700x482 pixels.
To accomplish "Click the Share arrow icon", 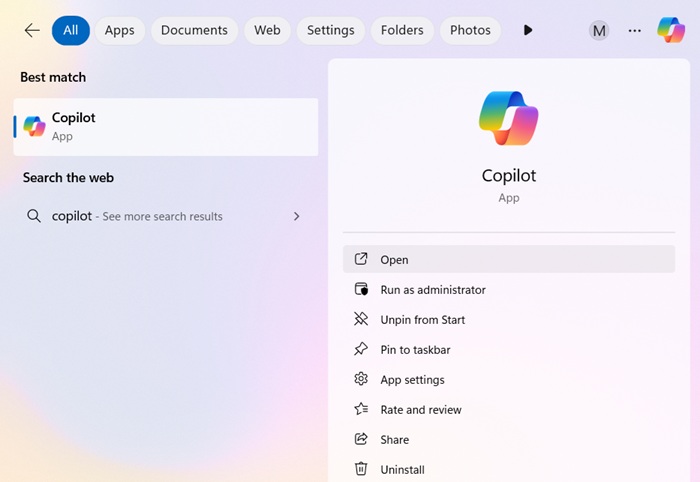I will [361, 439].
